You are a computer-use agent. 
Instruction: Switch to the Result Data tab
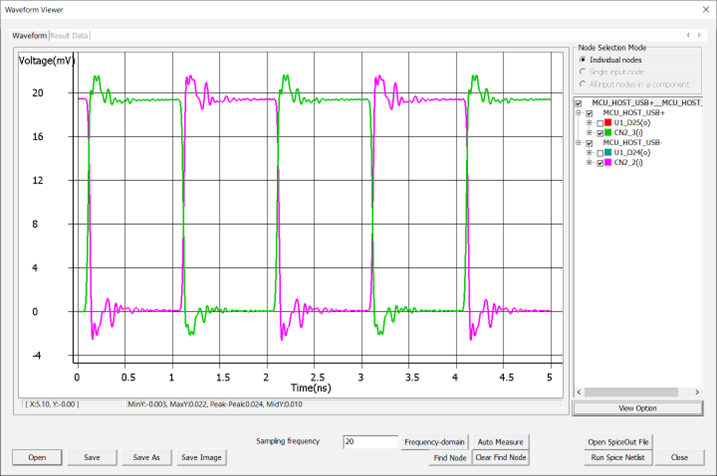[69, 36]
